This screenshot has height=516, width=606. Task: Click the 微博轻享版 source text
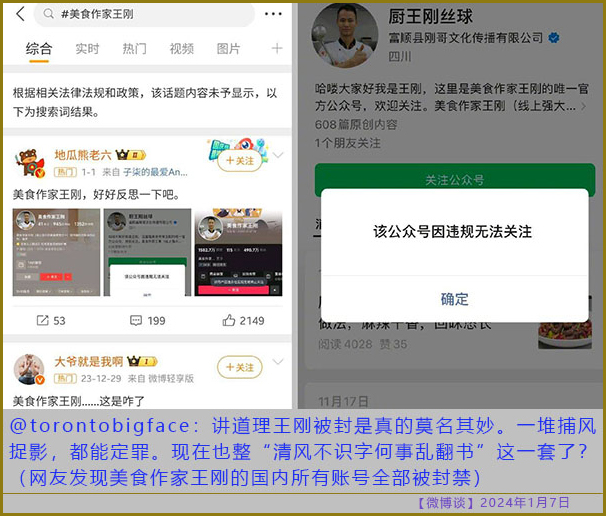pyautogui.click(x=171, y=378)
